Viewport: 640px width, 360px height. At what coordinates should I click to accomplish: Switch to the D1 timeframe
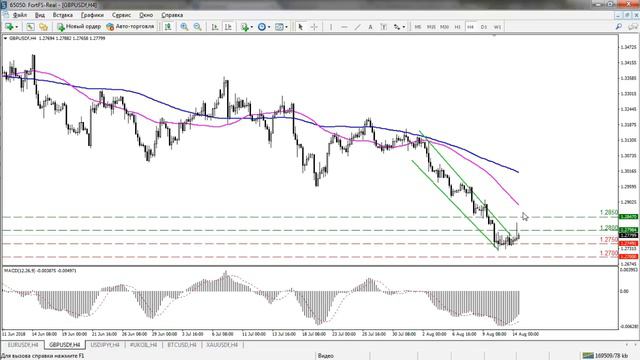tap(484, 27)
